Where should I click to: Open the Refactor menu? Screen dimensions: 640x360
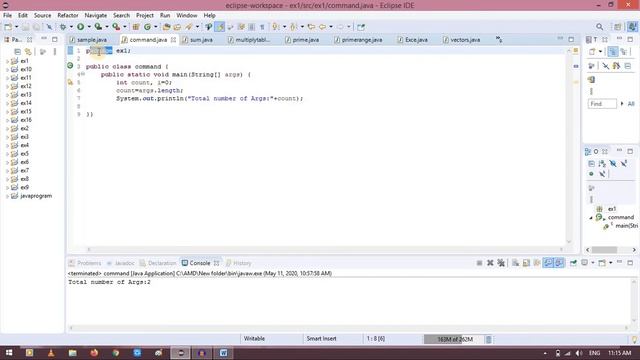68,15
